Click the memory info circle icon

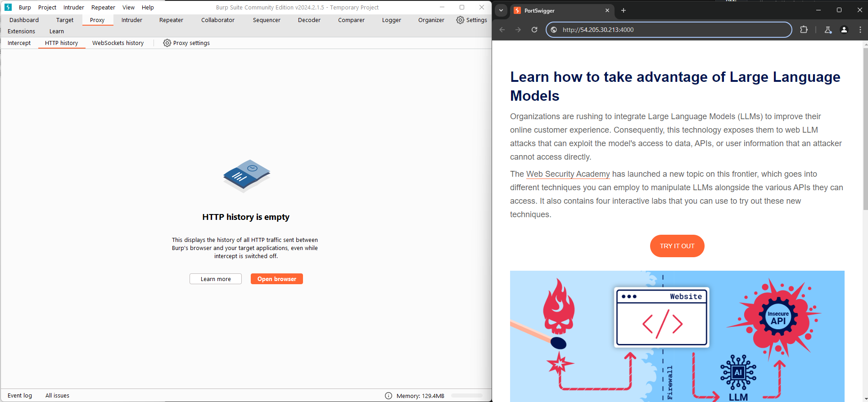(389, 396)
